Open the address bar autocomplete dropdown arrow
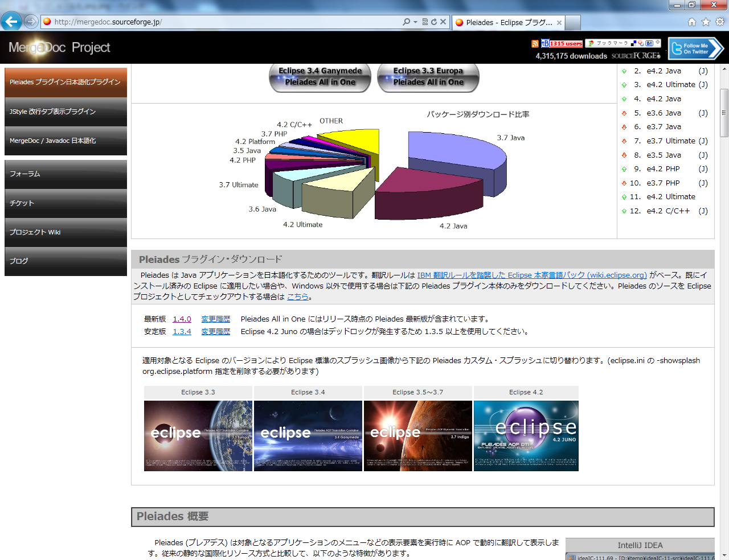Image resolution: width=729 pixels, height=560 pixels. (416, 22)
